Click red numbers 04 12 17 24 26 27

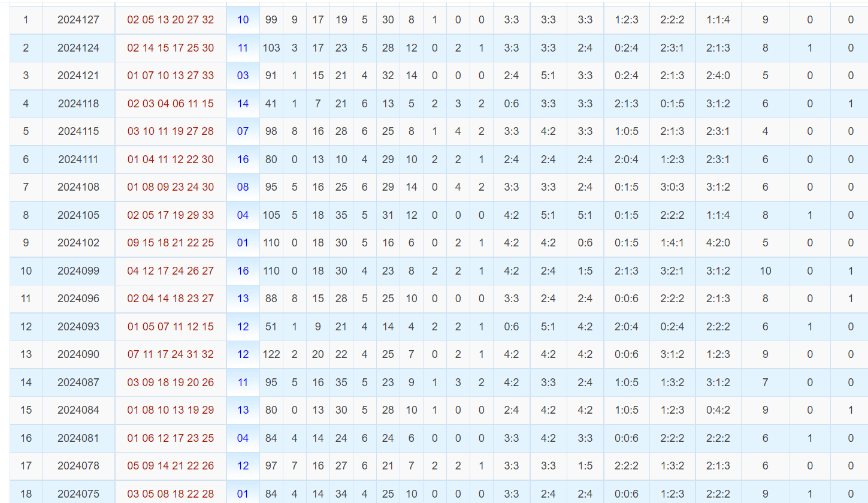click(171, 271)
